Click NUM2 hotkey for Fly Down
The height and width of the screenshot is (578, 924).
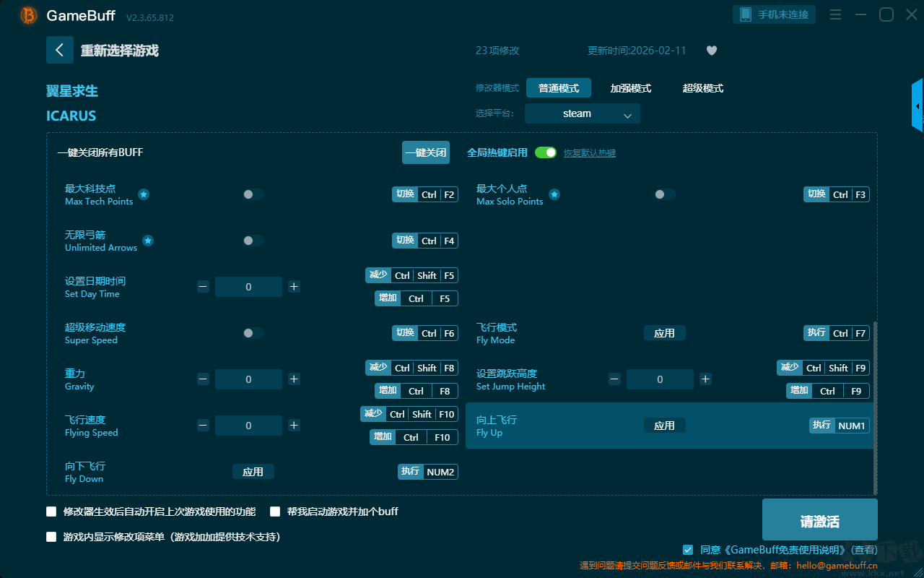click(x=428, y=472)
